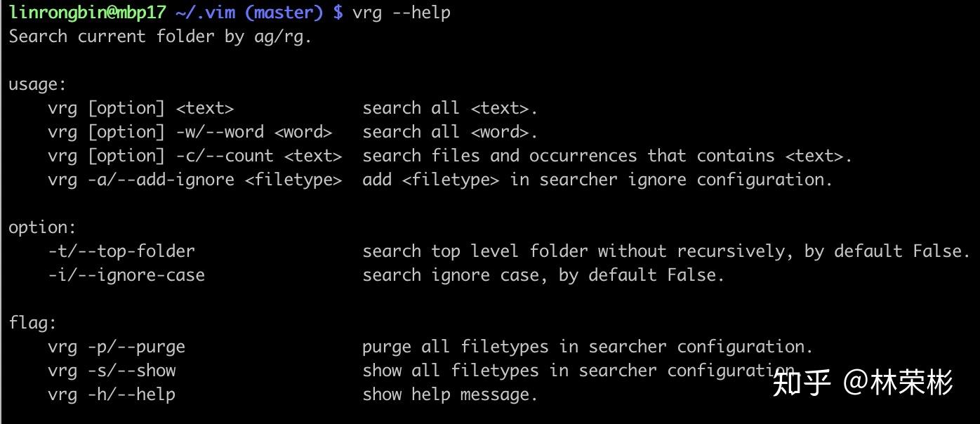
Task: Click the 'search ignore case, by default False.' description
Action: tap(543, 275)
